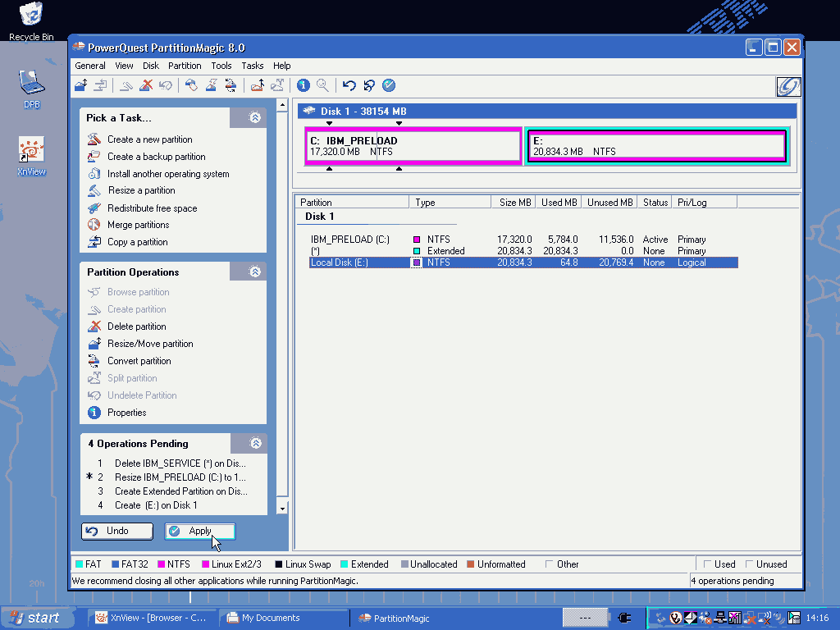
Task: Click the Apply changes checkmark toolbar icon
Action: coord(389,85)
